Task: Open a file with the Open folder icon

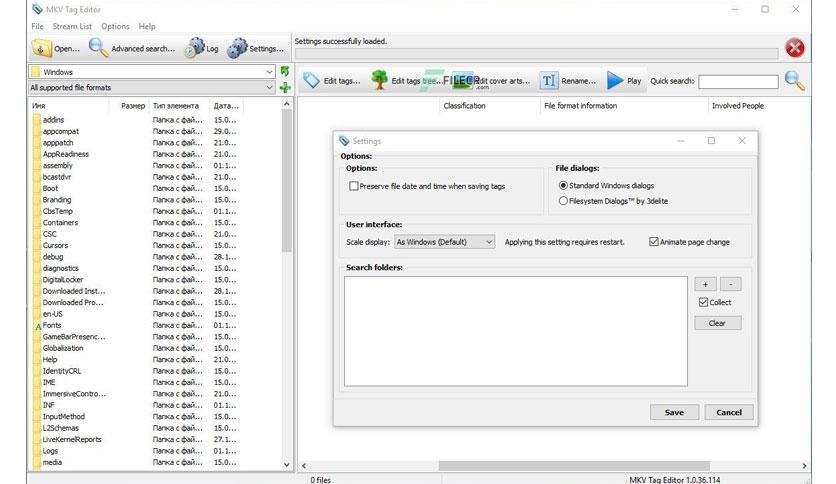Action: [x=41, y=48]
